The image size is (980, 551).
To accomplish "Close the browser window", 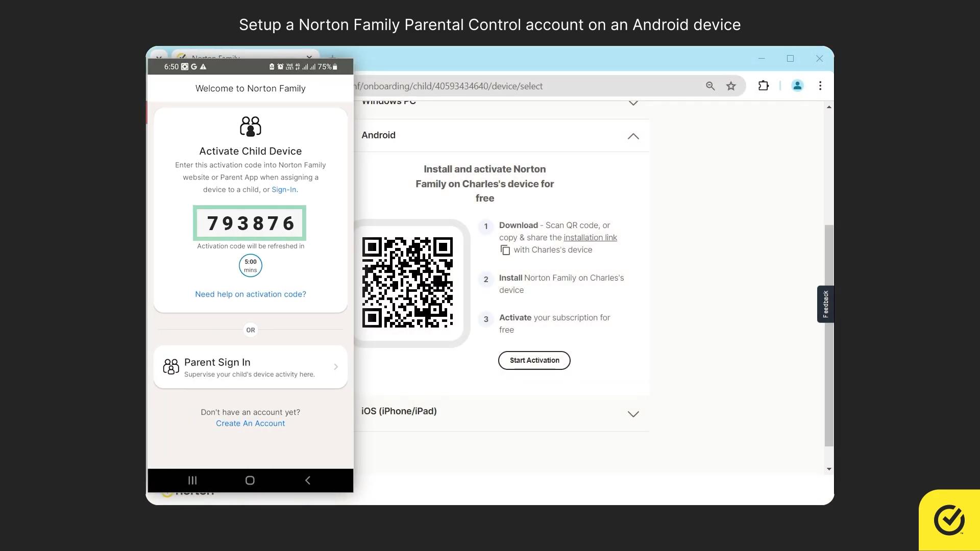I will pyautogui.click(x=819, y=59).
